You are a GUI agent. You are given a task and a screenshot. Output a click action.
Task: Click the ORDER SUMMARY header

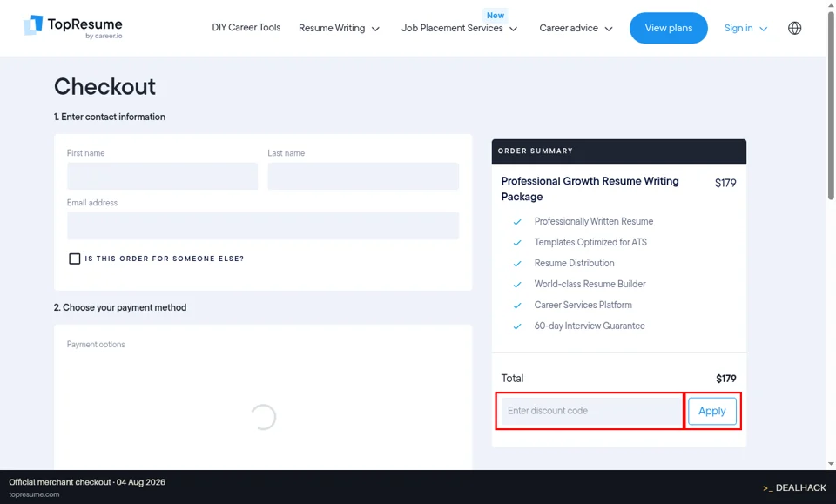pyautogui.click(x=536, y=151)
